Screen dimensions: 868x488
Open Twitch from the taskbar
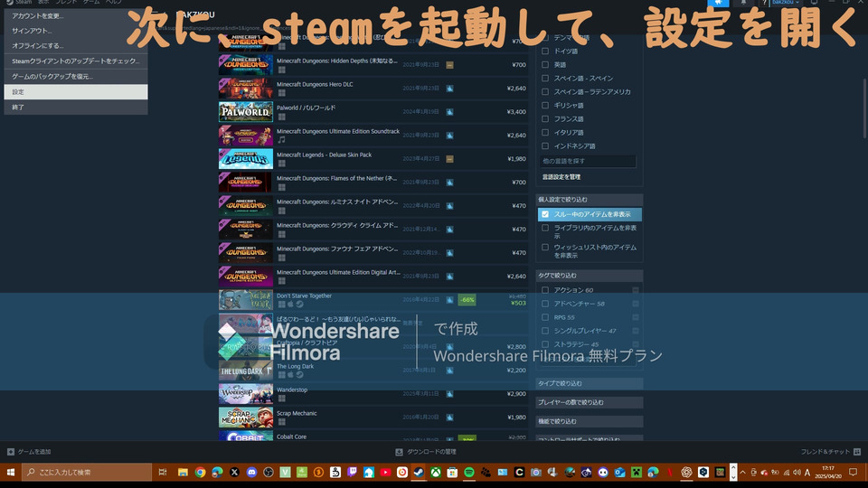(352, 472)
